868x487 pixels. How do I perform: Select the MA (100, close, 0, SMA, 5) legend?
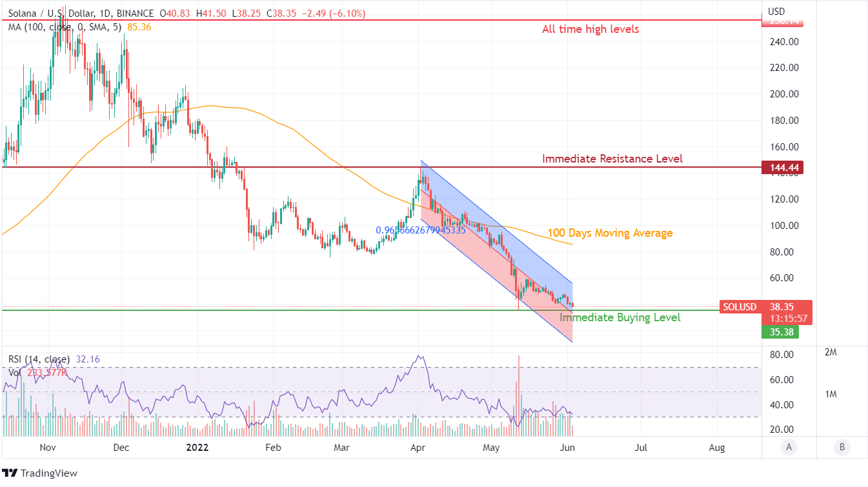[66, 27]
